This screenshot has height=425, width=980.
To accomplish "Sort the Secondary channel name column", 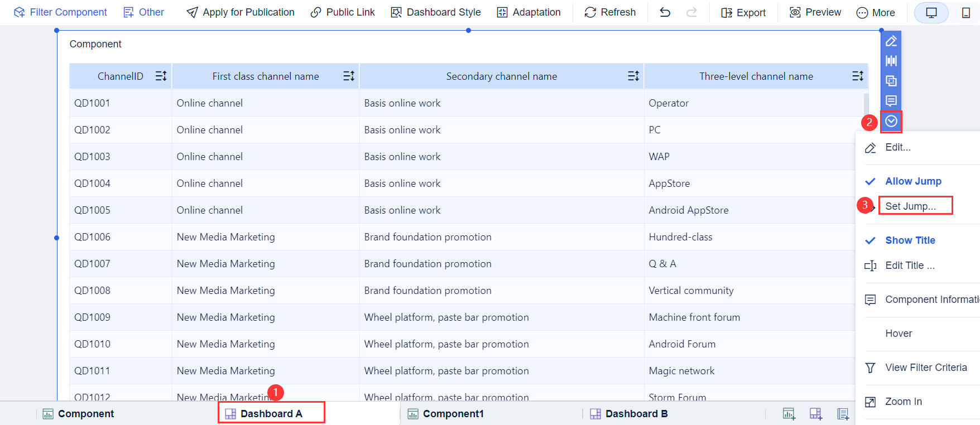I will click(633, 76).
